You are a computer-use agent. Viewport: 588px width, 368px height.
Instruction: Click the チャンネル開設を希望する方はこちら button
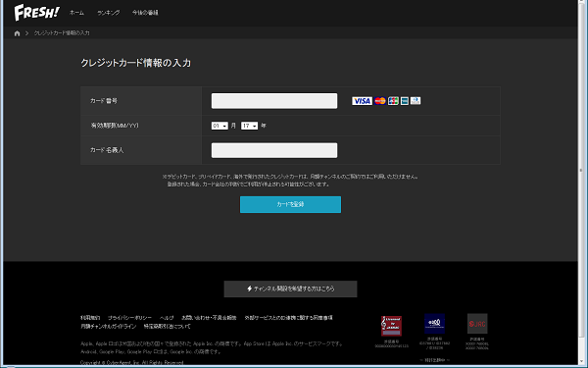(290, 289)
